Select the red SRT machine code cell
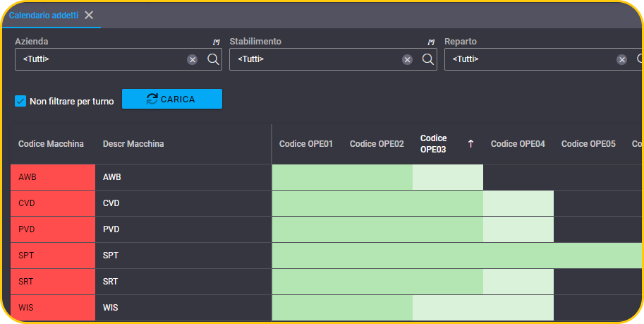The image size is (644, 324). [53, 282]
